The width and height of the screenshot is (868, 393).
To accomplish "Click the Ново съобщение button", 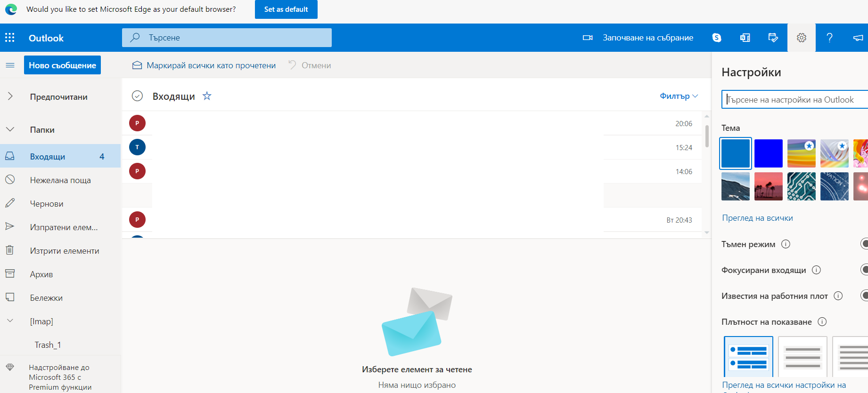I will (x=62, y=65).
